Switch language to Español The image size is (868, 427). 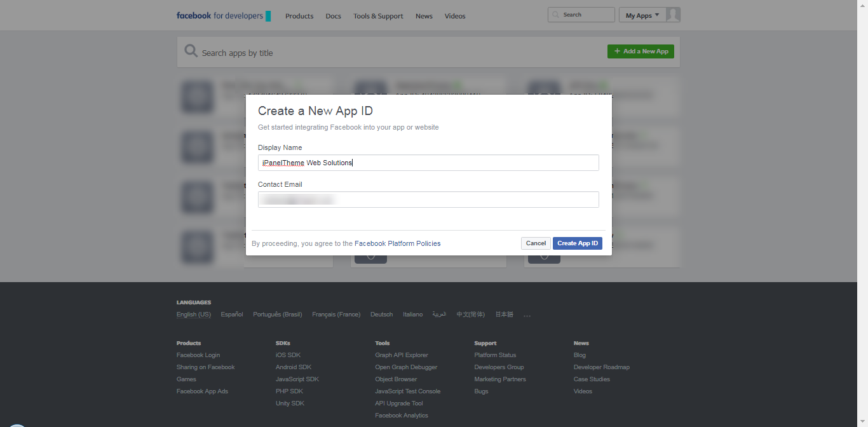pos(232,315)
